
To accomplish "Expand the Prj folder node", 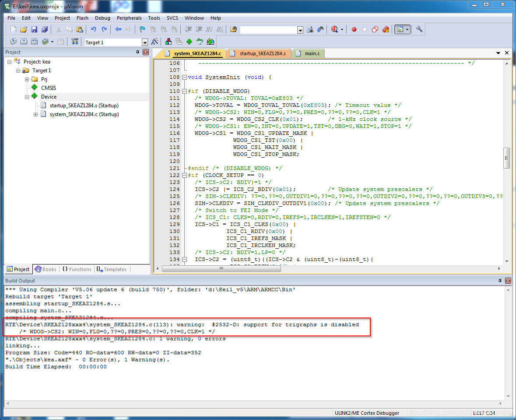I will [27, 79].
